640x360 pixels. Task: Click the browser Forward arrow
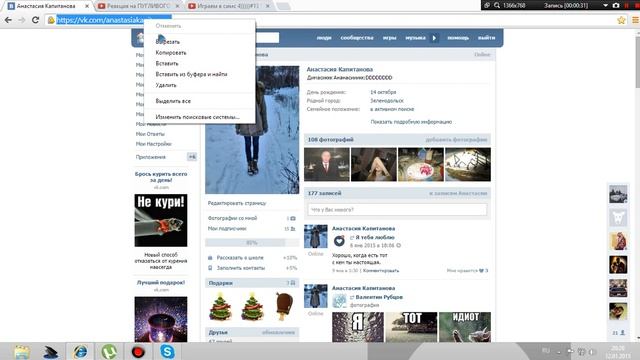[x=22, y=20]
